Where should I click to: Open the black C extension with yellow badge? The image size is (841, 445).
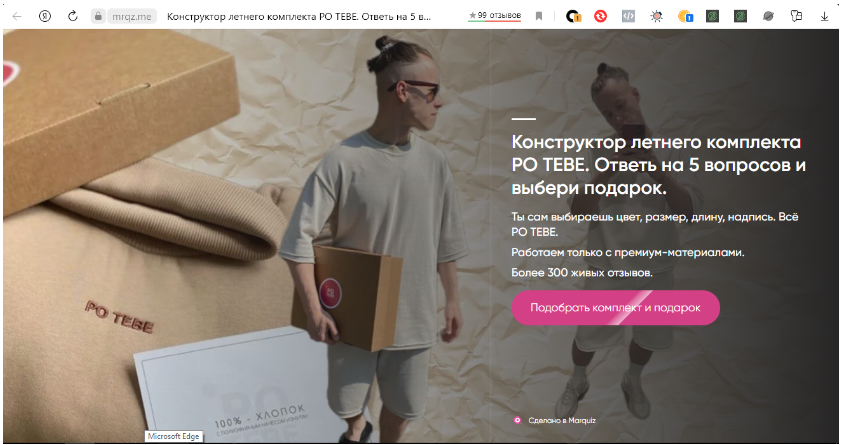click(x=573, y=17)
